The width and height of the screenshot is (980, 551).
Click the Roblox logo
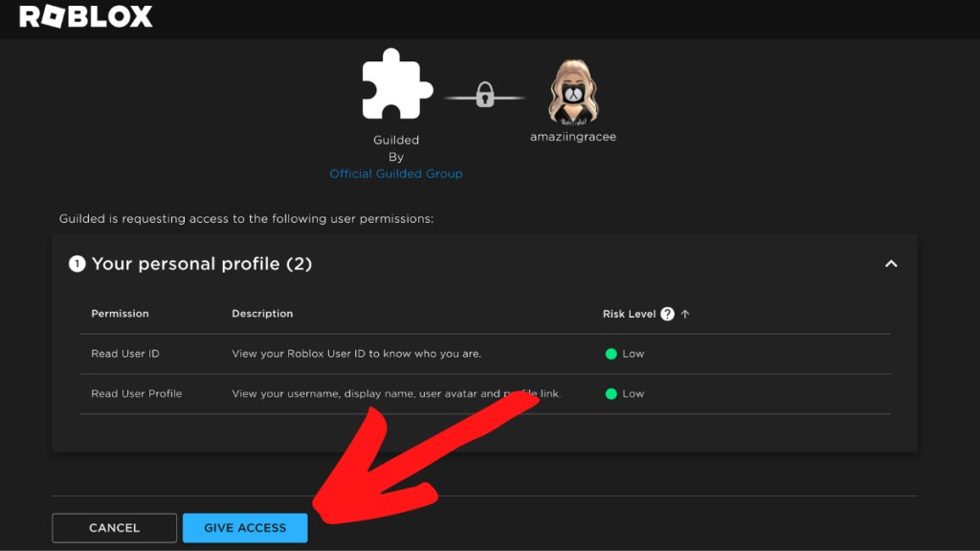(85, 16)
